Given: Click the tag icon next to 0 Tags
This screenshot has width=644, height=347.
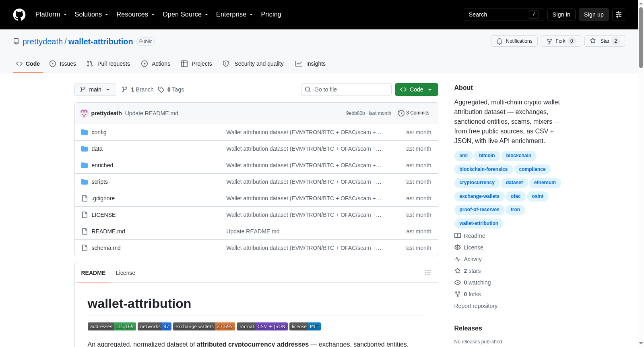Looking at the screenshot, I should tap(161, 89).
